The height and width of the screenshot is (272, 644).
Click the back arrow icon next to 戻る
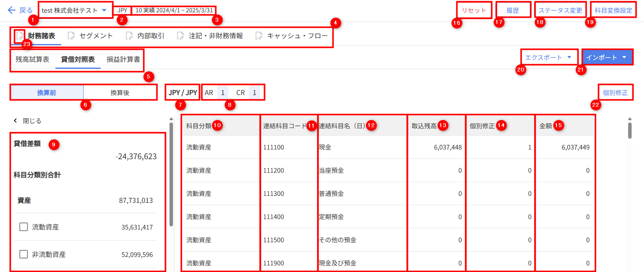(x=12, y=10)
